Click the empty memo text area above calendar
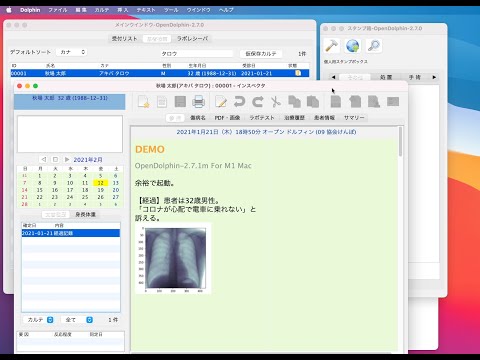 (70, 134)
